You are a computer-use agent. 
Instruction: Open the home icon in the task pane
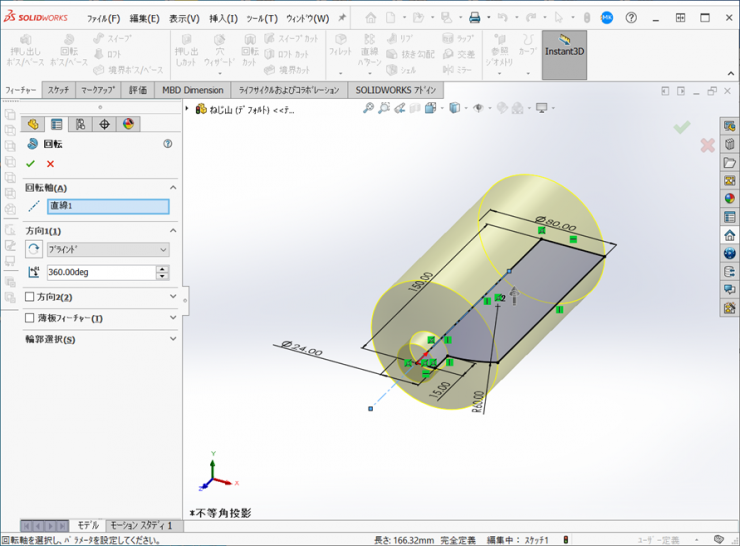729,235
